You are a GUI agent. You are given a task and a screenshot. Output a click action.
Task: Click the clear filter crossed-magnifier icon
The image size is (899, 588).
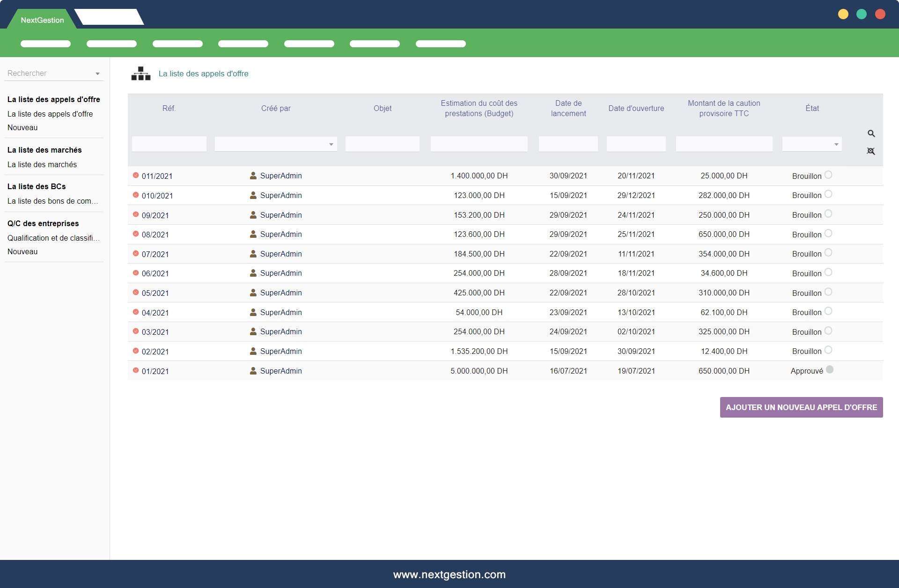click(871, 151)
